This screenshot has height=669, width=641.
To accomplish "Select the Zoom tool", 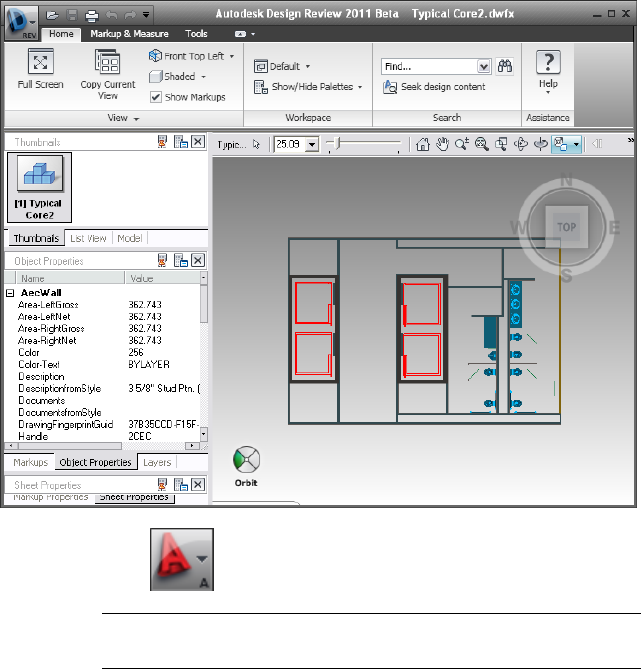I will pyautogui.click(x=462, y=144).
